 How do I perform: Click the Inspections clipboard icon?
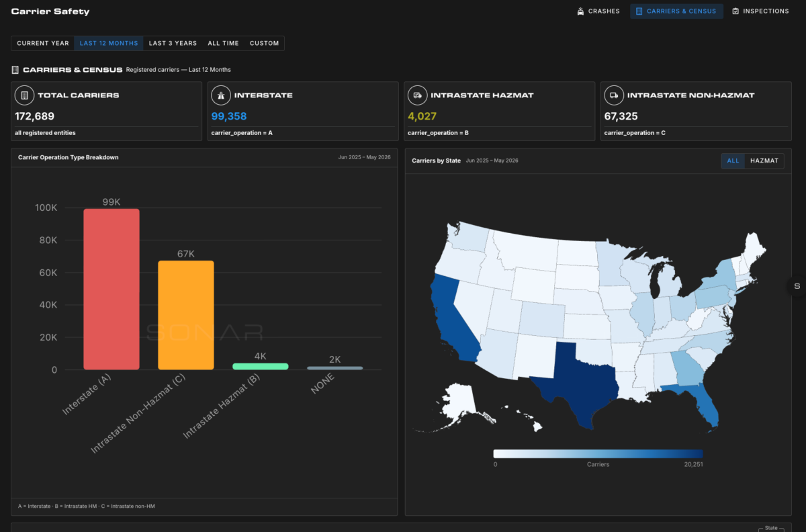735,11
